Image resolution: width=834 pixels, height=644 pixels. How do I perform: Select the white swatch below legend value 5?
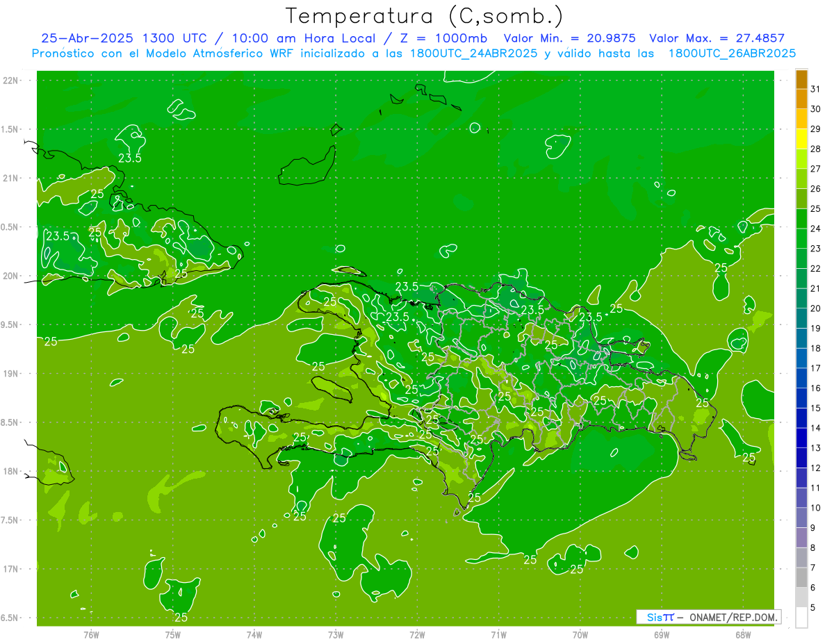tap(802, 618)
